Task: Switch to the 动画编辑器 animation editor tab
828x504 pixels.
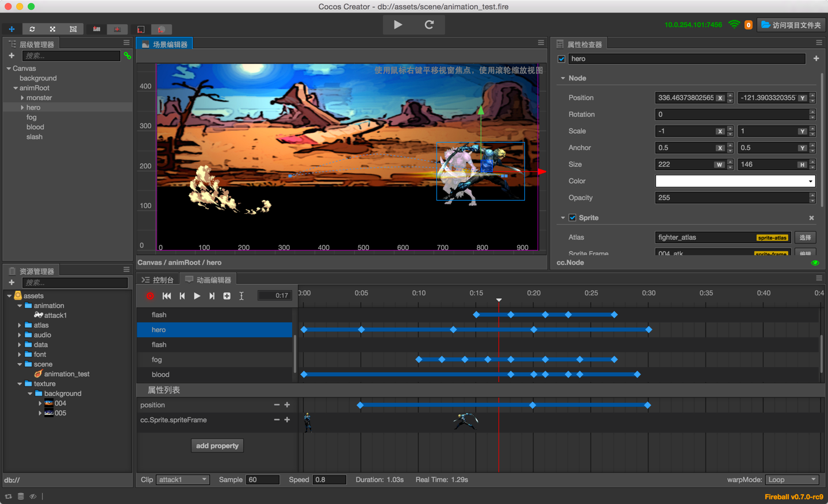Action: pyautogui.click(x=208, y=280)
